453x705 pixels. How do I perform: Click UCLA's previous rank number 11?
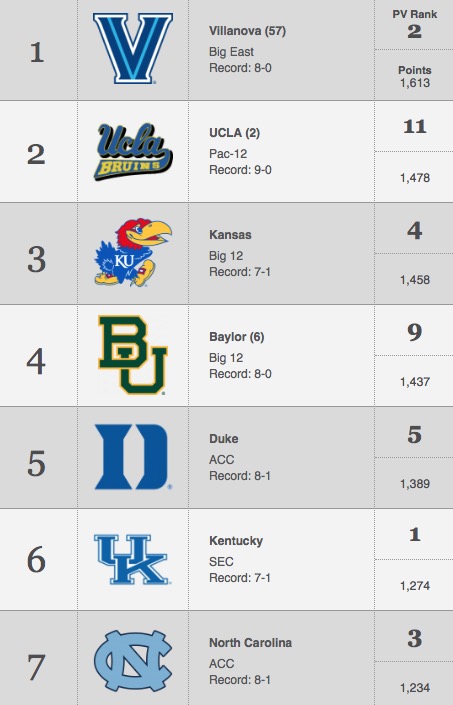pos(414,126)
